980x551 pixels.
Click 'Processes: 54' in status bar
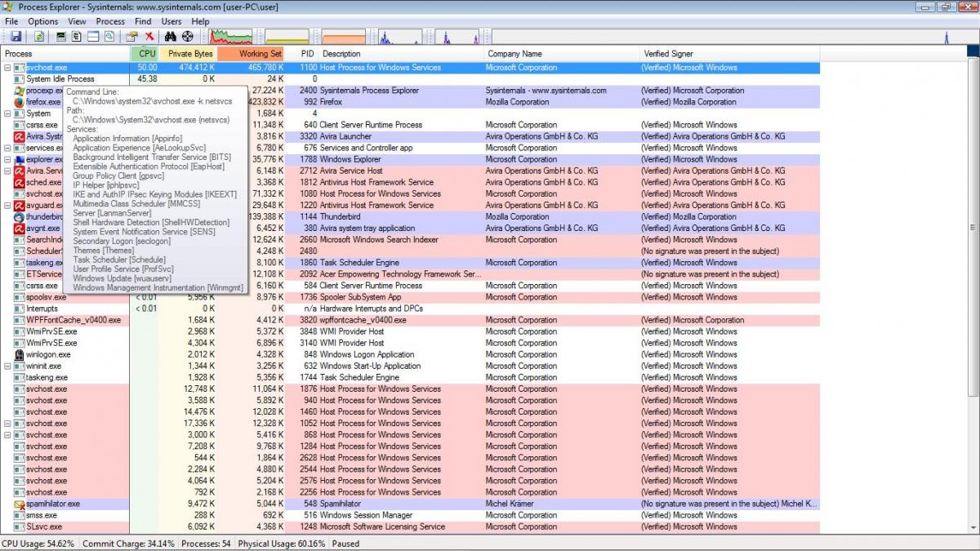[206, 544]
